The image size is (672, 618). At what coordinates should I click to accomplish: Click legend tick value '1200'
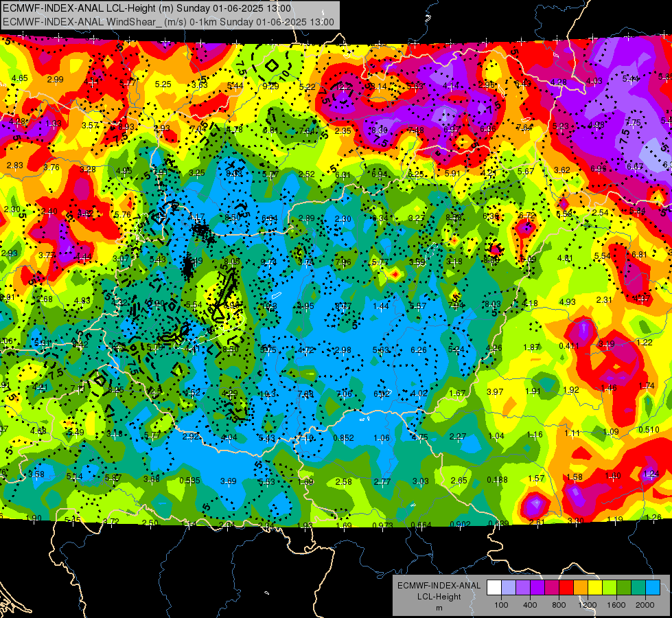[x=588, y=605]
